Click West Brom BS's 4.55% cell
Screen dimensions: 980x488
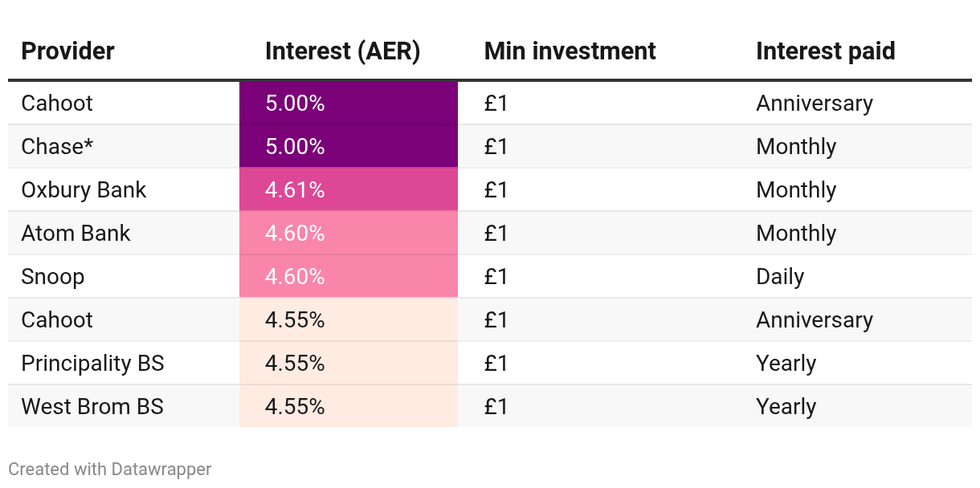pyautogui.click(x=348, y=407)
